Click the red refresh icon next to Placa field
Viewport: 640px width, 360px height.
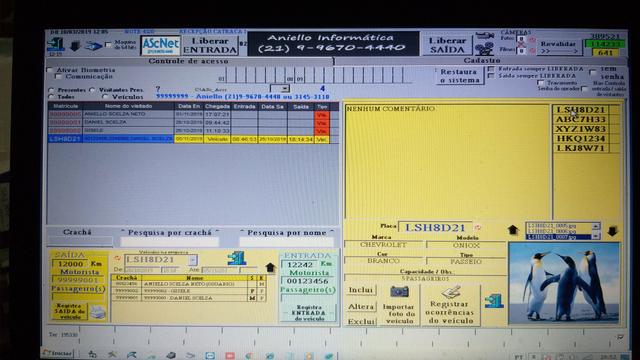tap(478, 227)
